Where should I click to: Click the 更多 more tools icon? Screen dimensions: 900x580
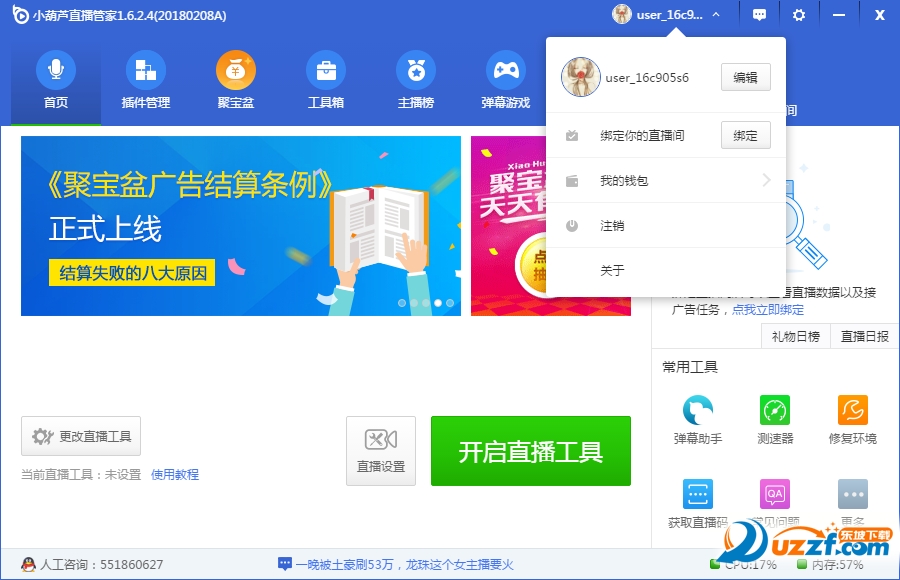pyautogui.click(x=852, y=493)
